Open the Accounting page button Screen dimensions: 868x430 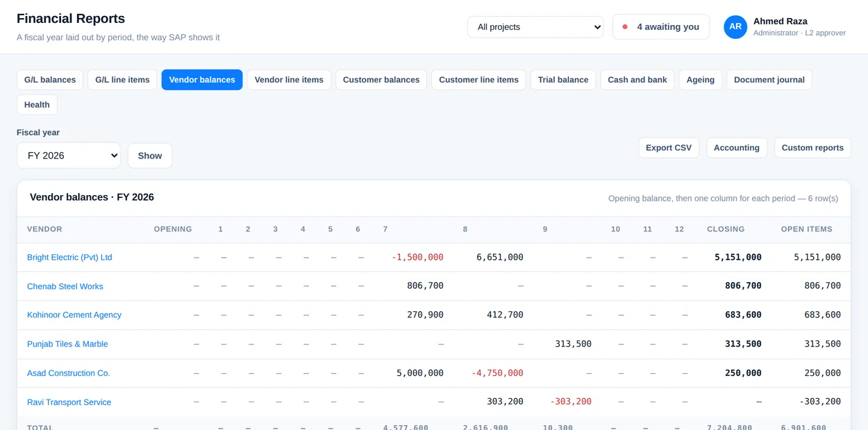pos(737,148)
